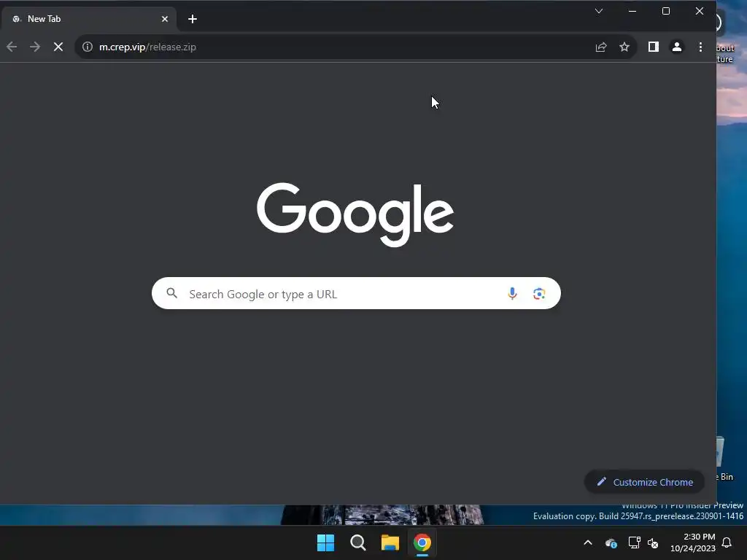747x560 pixels.
Task: View site information icon in address bar
Action: [x=88, y=47]
